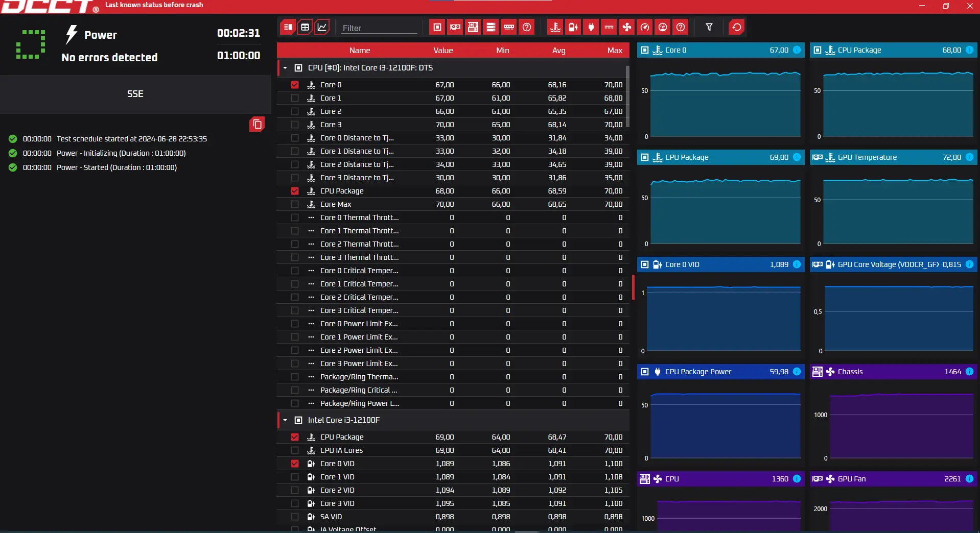Collapse the Intel Core i3-12100F sensor group
This screenshot has height=533, width=980.
click(x=285, y=420)
